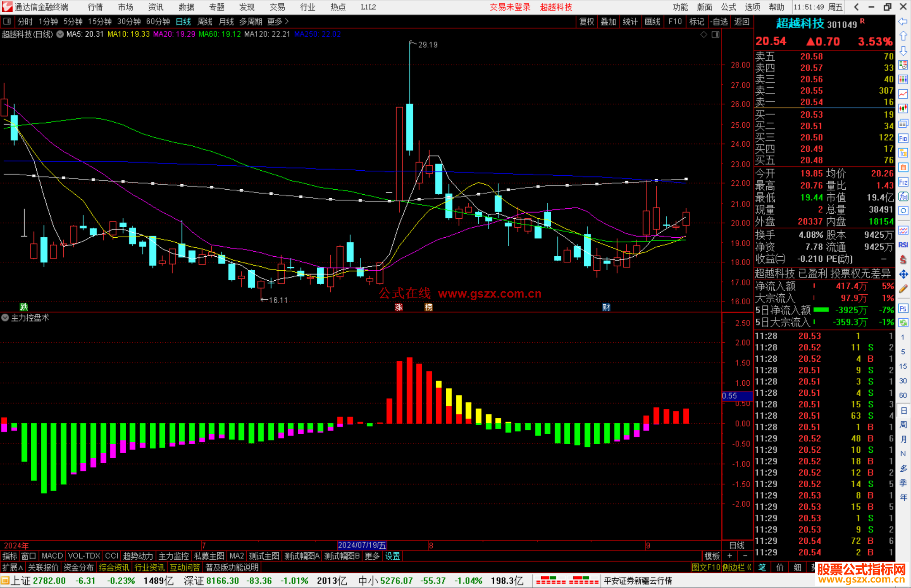Image resolution: width=911 pixels, height=588 pixels.
Task: Open the F12 sidebar icon
Action: [903, 182]
